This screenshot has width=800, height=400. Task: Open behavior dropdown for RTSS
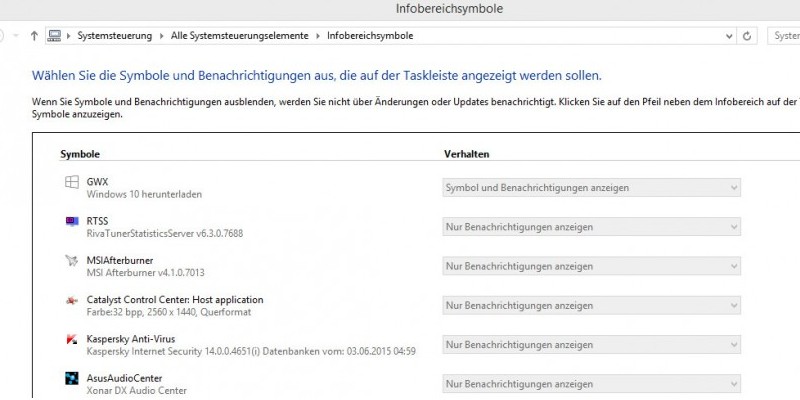coord(591,227)
